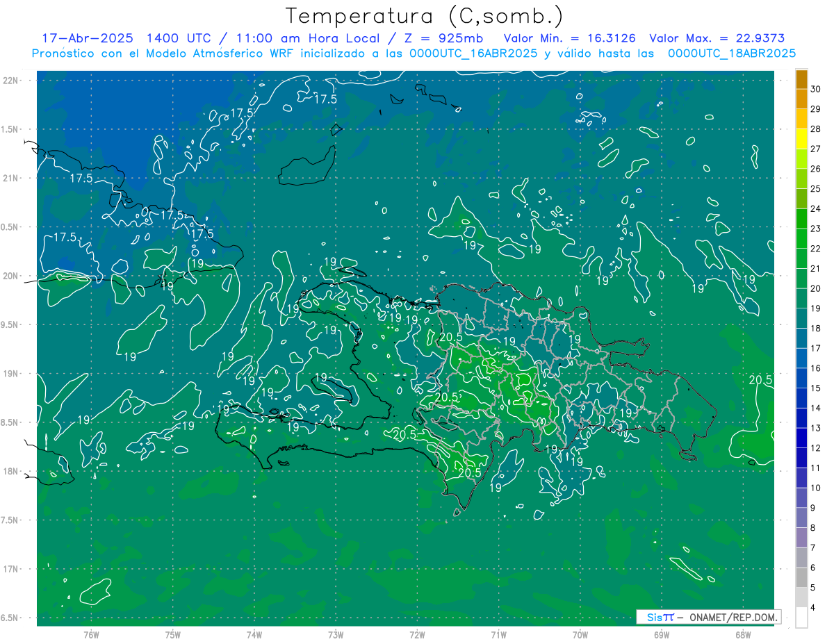Click the color scale value "10"
The width and height of the screenshot is (834, 644).
point(816,488)
